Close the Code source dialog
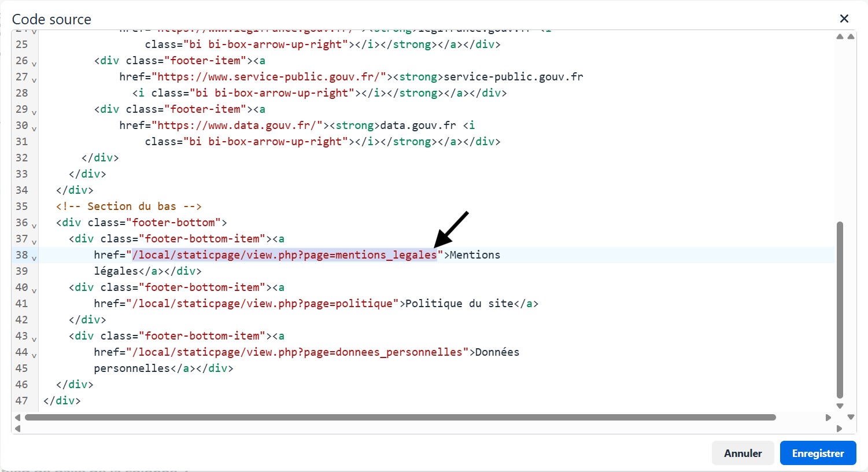Screen dimensions: 868x472 tap(844, 19)
